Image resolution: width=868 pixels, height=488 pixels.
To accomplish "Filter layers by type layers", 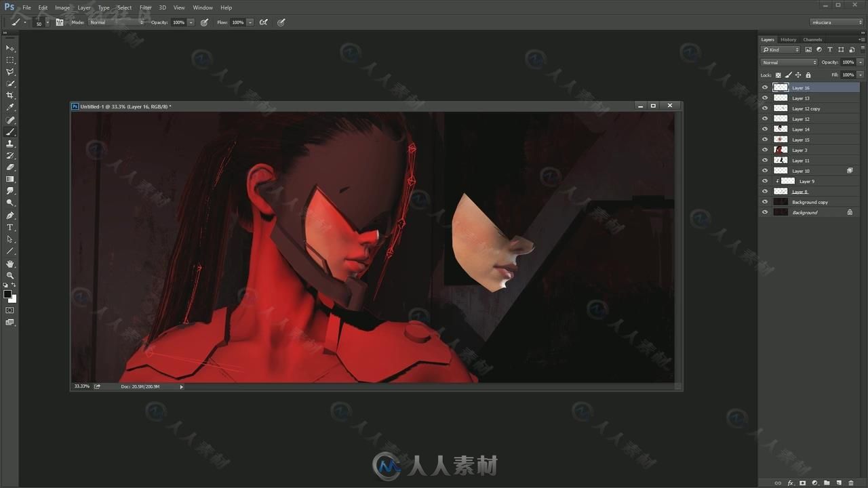I will (x=830, y=49).
